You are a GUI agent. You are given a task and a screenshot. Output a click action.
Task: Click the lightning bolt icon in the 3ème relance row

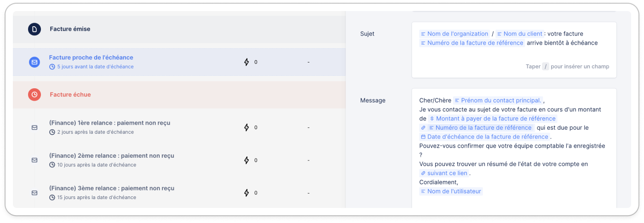coord(247,193)
